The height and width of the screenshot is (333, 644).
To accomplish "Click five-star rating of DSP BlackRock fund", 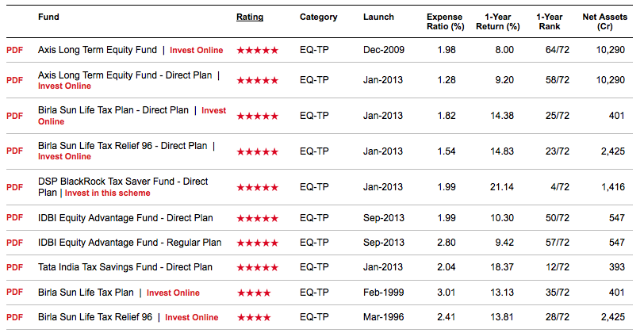I will [257, 187].
